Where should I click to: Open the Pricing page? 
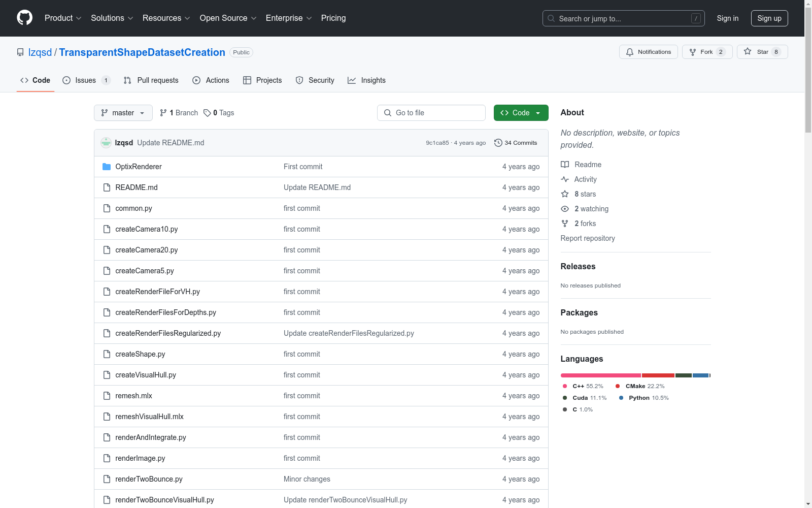click(x=333, y=18)
